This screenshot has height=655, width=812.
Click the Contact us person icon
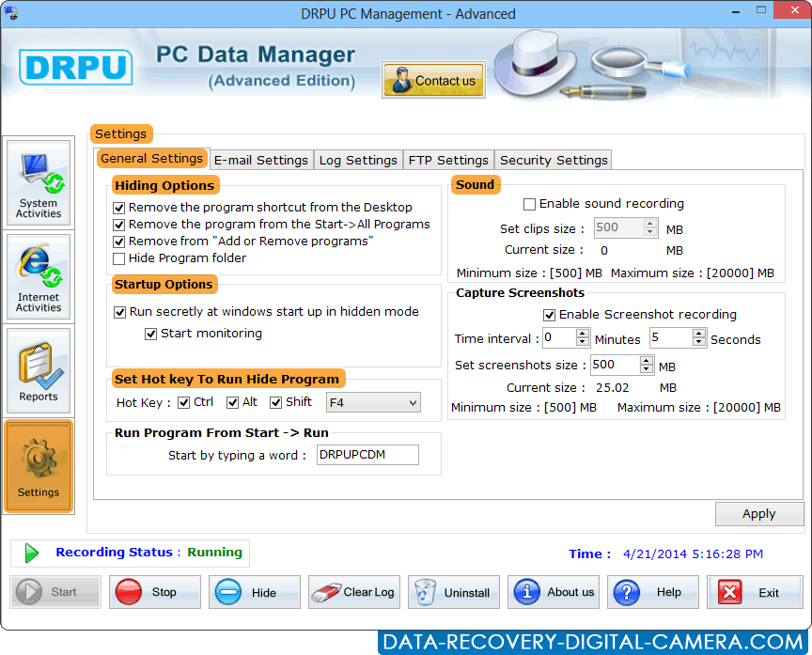click(400, 80)
